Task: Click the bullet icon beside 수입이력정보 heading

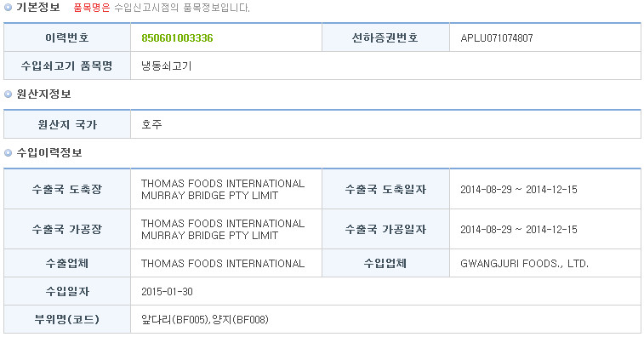Action: 8,153
